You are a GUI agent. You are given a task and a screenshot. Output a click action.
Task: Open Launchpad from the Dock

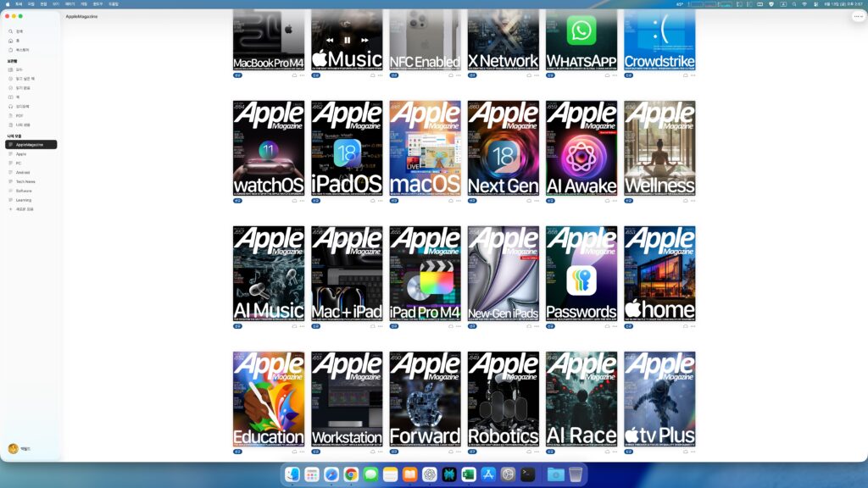[x=312, y=474]
